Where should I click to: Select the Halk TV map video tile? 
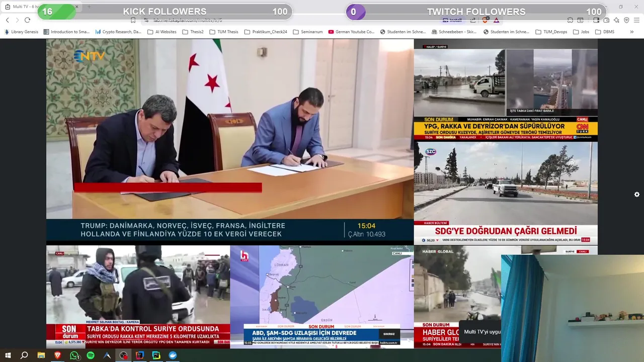(322, 297)
